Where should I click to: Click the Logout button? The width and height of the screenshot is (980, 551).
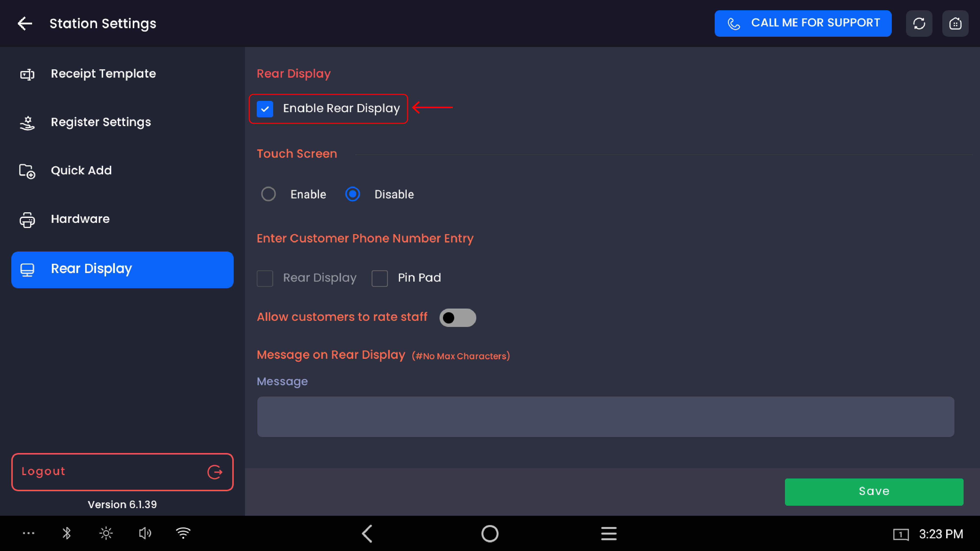[122, 472]
